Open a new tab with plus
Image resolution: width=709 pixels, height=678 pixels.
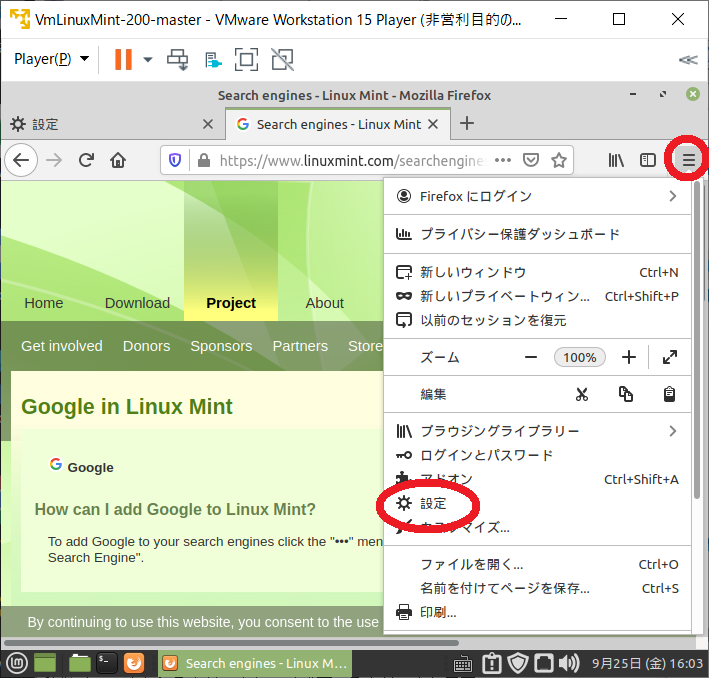click(467, 123)
